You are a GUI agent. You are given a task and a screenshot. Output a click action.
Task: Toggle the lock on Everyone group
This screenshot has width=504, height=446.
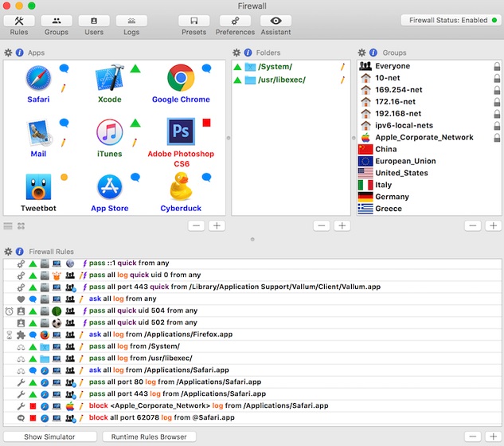coord(497,66)
